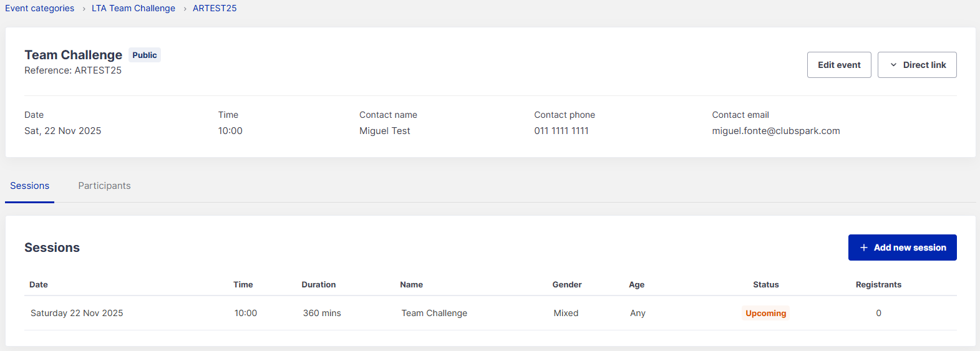Open the Edit event button
This screenshot has height=351, width=980.
tap(839, 65)
